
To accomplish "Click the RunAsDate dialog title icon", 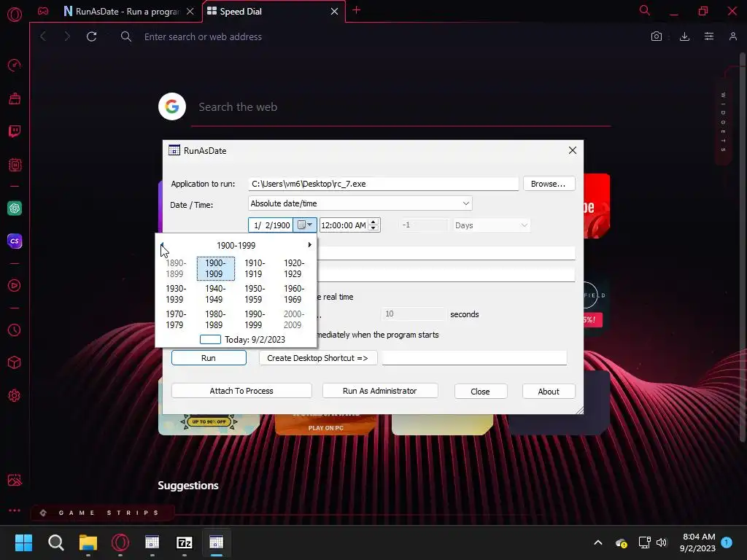I will (x=174, y=150).
